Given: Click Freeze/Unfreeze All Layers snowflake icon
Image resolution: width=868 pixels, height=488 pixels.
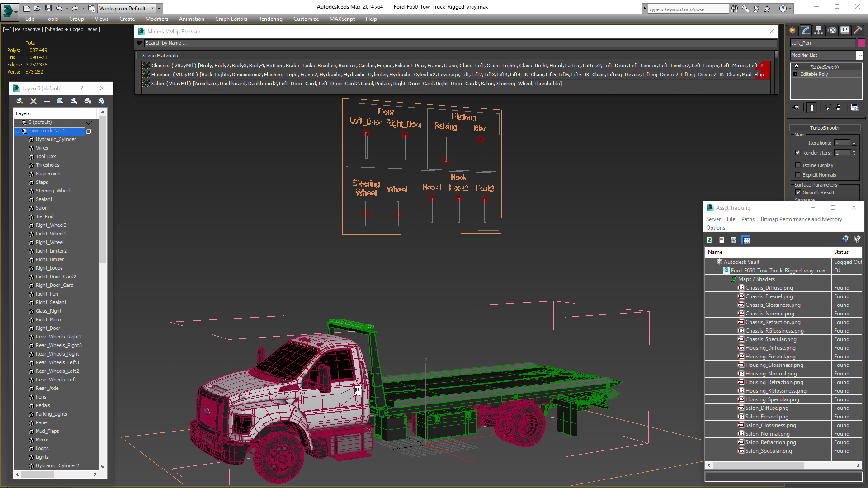Looking at the screenshot, I should click(x=101, y=101).
